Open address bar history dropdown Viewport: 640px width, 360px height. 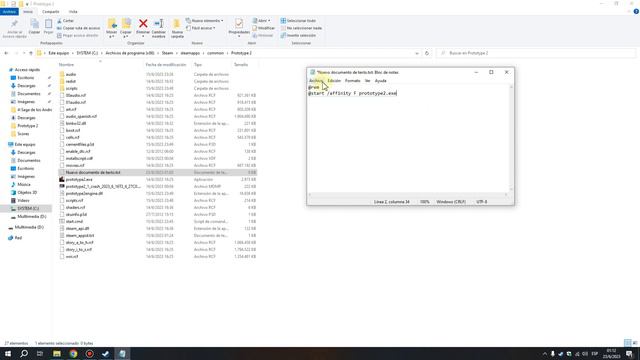pos(417,53)
